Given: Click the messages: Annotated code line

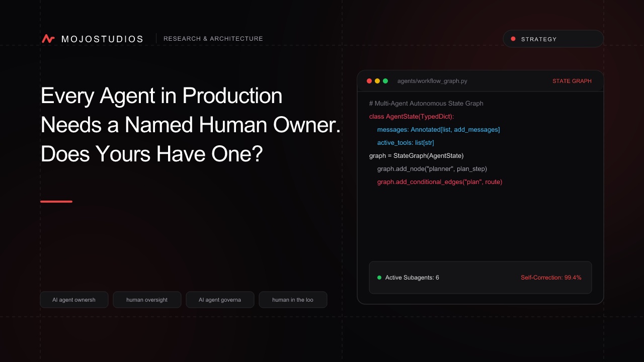Looking at the screenshot, I should (x=438, y=130).
